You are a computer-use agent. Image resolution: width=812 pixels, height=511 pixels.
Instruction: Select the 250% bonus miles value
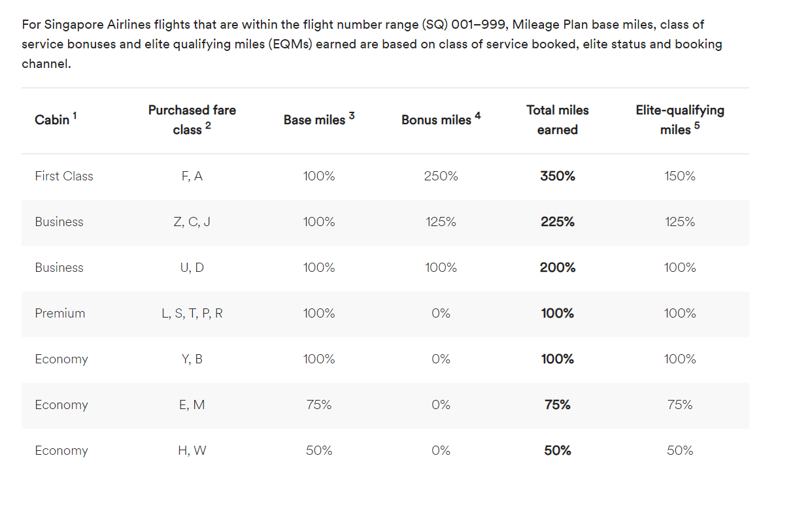coord(441,176)
